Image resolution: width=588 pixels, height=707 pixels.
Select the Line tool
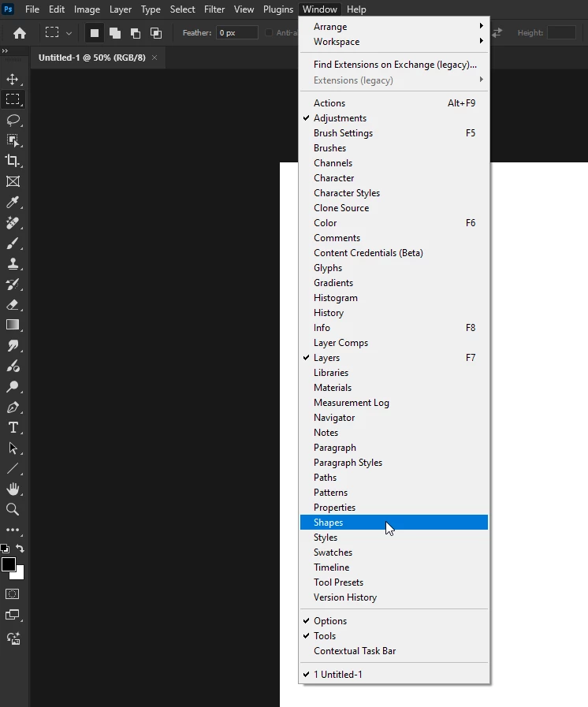(x=13, y=469)
